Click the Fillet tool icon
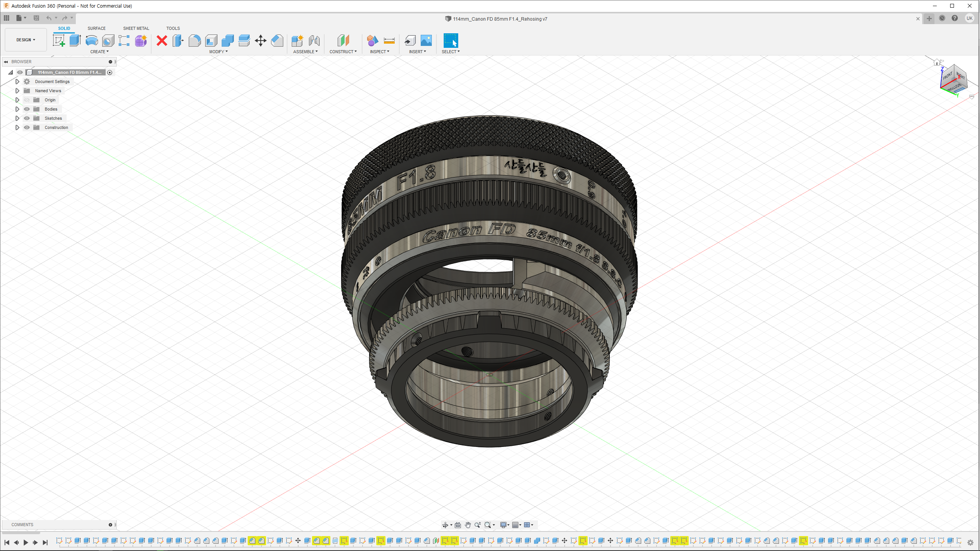Image resolution: width=980 pixels, height=551 pixels. 194,40
